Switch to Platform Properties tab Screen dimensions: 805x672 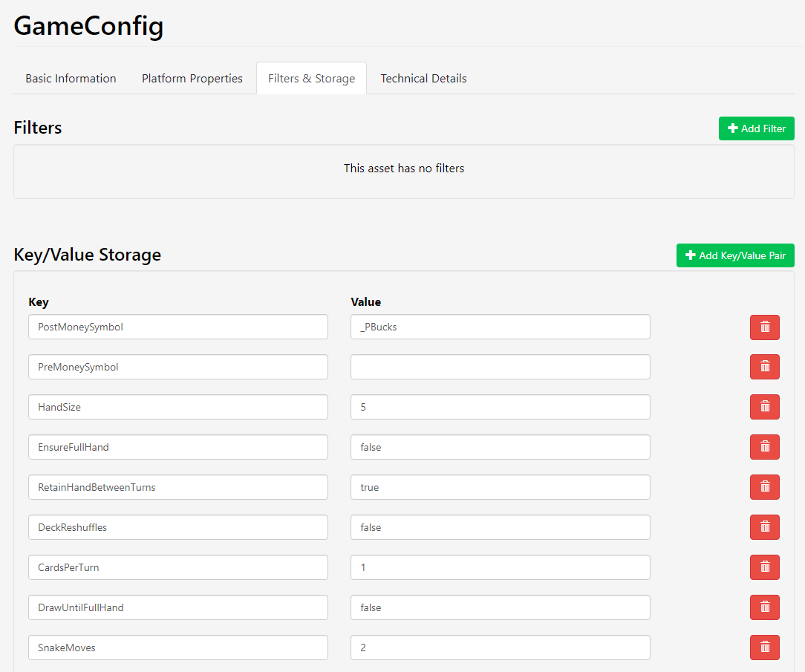[x=192, y=79]
